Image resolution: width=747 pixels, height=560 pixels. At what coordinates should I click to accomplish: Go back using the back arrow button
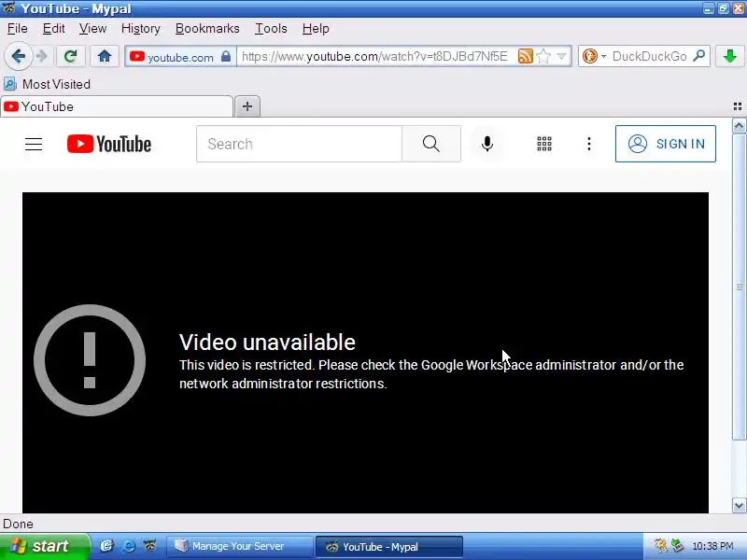click(x=18, y=56)
